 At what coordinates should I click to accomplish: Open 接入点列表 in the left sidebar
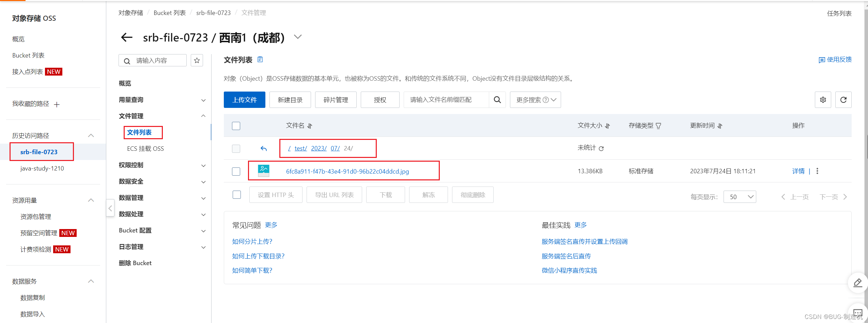tap(28, 72)
